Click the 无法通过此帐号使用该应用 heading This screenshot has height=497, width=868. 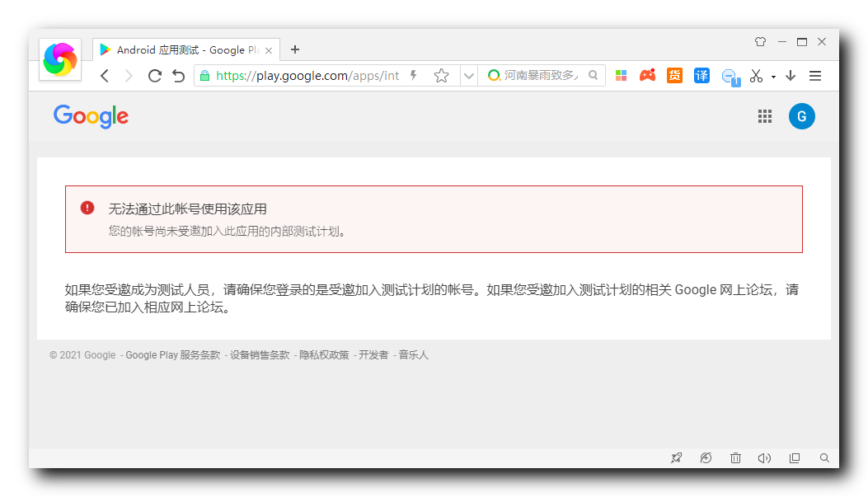click(x=188, y=209)
